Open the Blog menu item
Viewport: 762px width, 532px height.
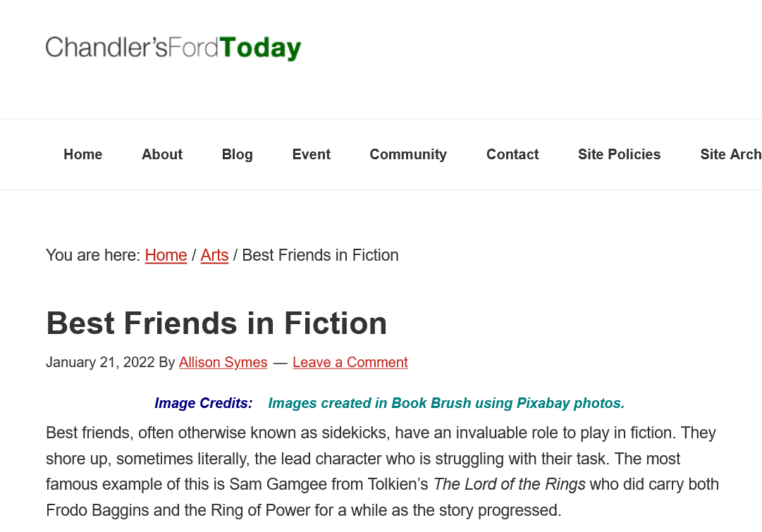coord(237,154)
